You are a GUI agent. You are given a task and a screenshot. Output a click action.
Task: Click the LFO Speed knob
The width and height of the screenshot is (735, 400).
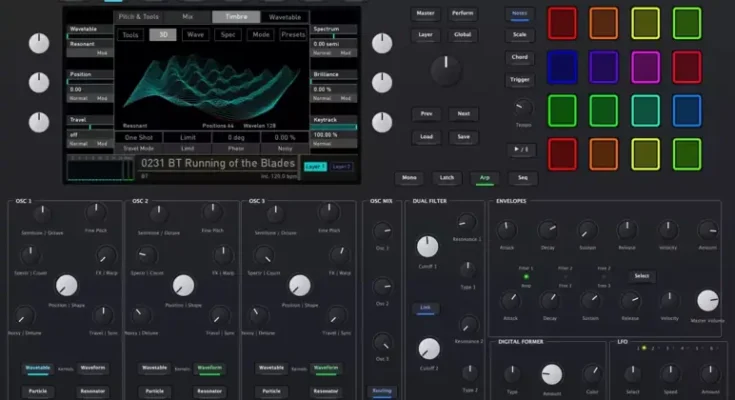coord(670,375)
